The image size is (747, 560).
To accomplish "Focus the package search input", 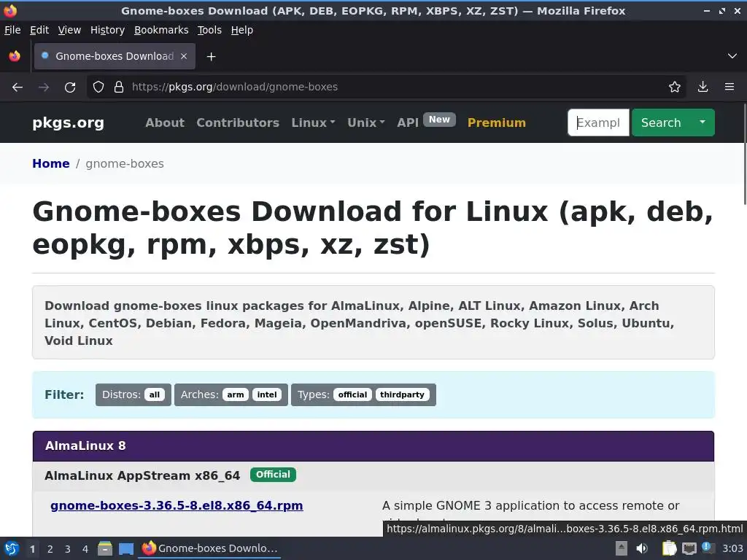I will (x=598, y=122).
